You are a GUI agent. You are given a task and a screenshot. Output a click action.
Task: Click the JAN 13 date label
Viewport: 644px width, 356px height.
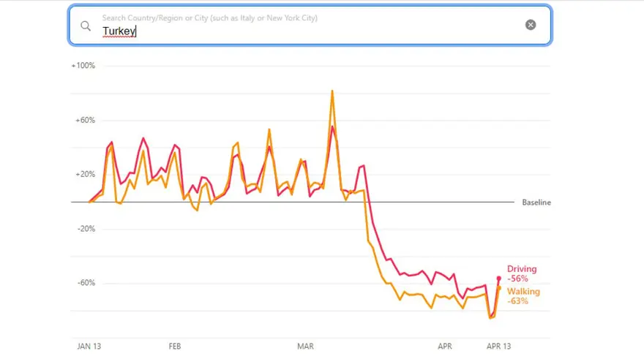pos(89,346)
